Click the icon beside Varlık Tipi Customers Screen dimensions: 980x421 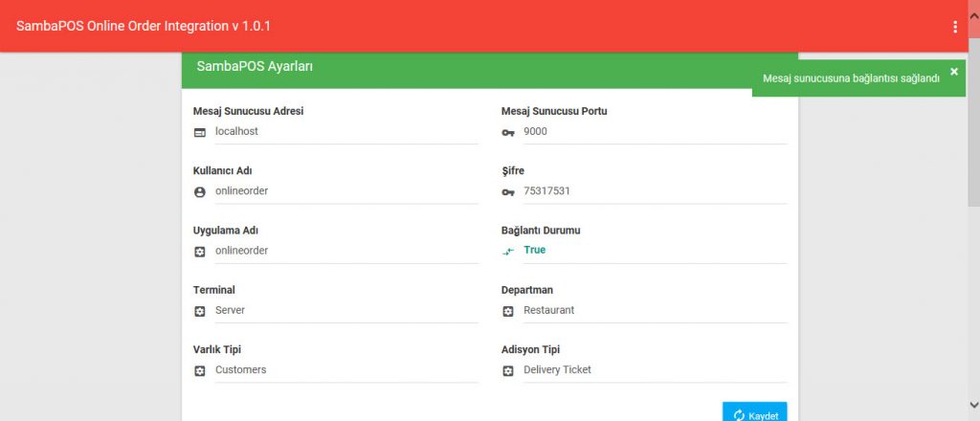point(200,370)
